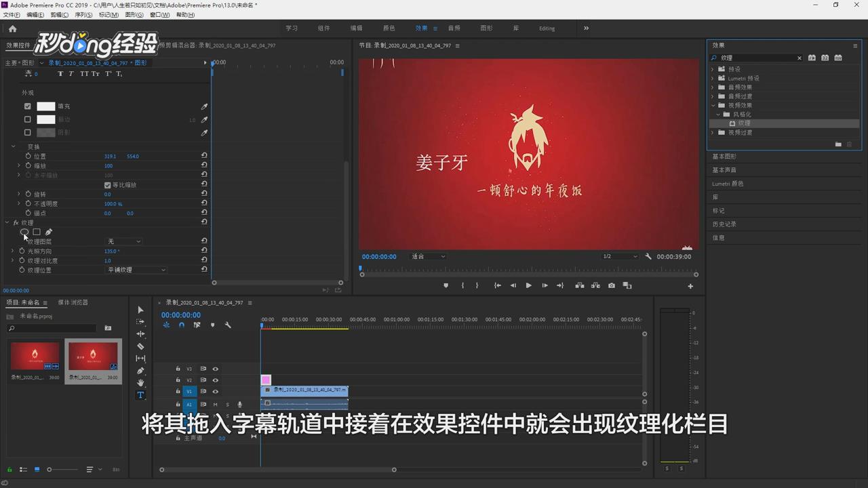Viewport: 868px width, 488px height.
Task: Click the Home icon in the top bar
Action: pyautogui.click(x=12, y=28)
